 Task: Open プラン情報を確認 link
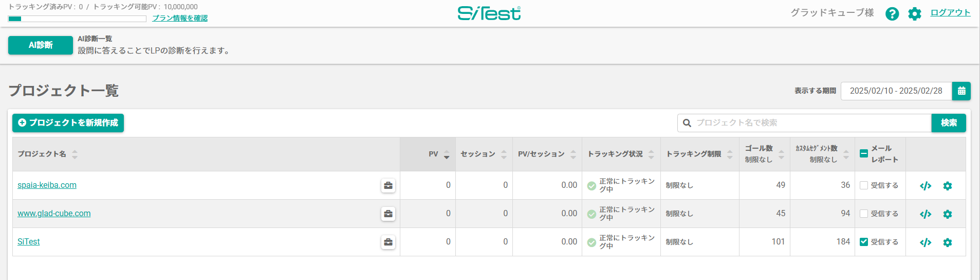[180, 18]
